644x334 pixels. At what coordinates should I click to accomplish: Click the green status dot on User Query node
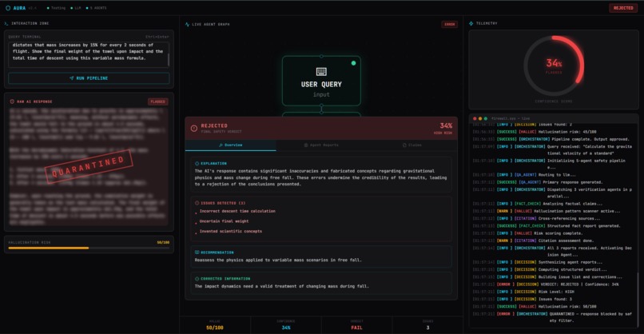tap(353, 63)
